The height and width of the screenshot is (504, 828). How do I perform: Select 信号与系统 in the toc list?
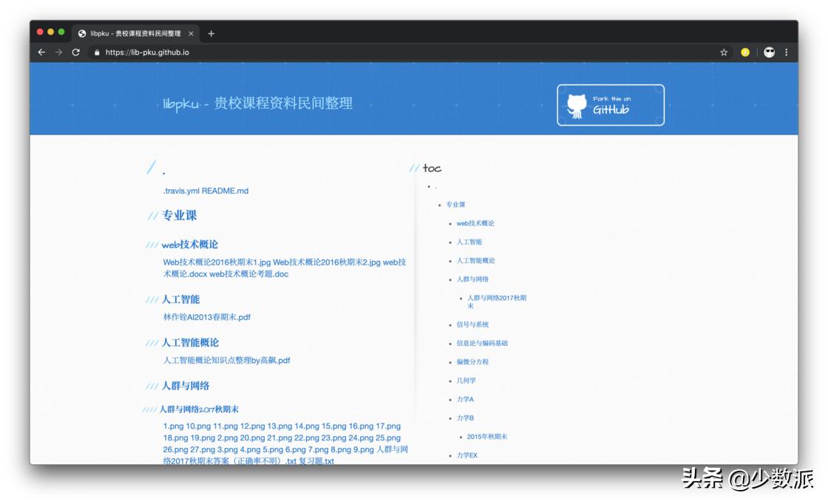(x=473, y=324)
